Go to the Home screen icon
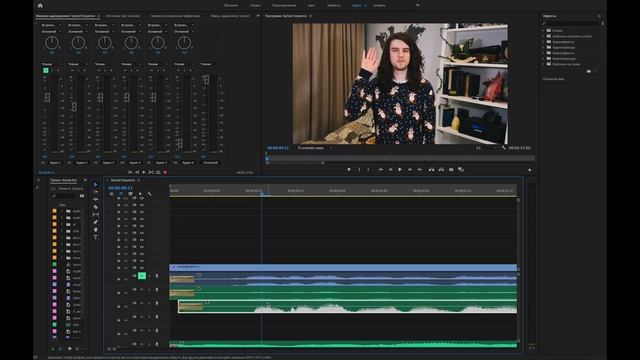 (x=40, y=6)
